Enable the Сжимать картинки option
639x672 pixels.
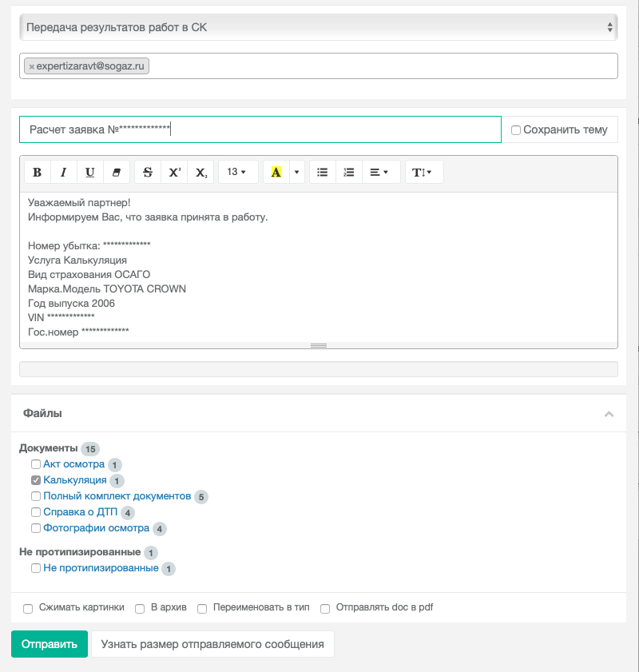click(x=28, y=609)
